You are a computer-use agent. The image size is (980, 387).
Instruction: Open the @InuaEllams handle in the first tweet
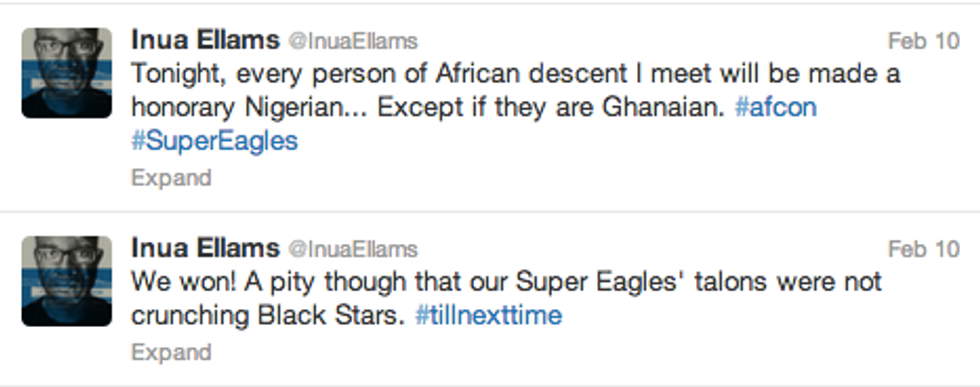click(352, 41)
